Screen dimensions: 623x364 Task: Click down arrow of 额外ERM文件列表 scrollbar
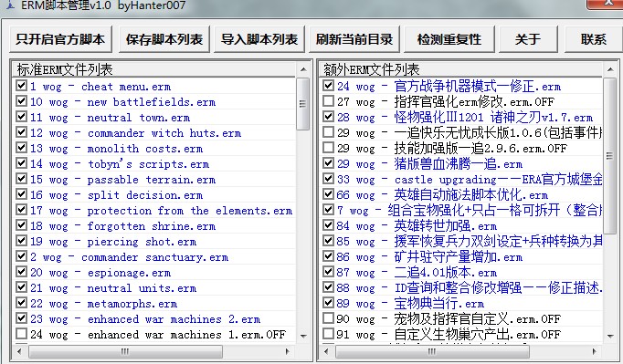pyautogui.click(x=610, y=337)
